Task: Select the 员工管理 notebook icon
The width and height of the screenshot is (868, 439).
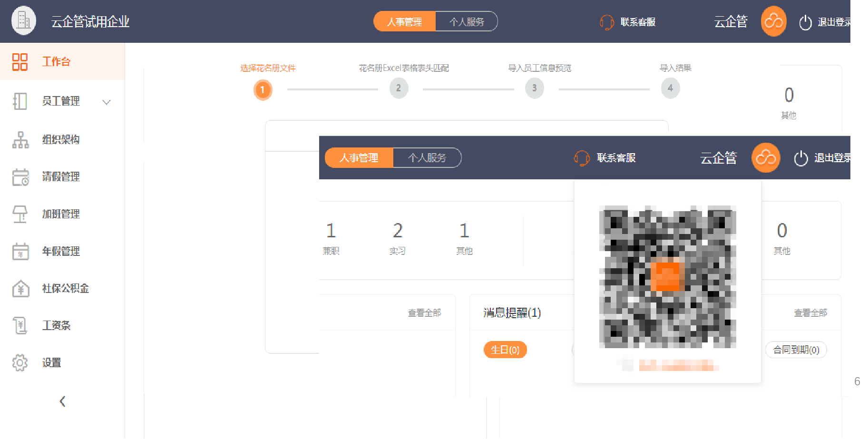Action: pyautogui.click(x=20, y=101)
